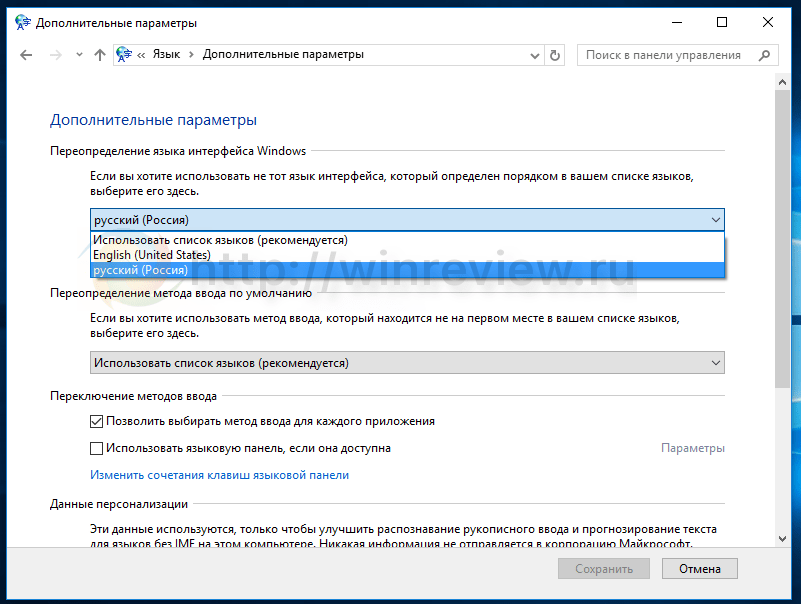The width and height of the screenshot is (801, 604).
Task: Open the default input method dropdown
Action: point(407,363)
